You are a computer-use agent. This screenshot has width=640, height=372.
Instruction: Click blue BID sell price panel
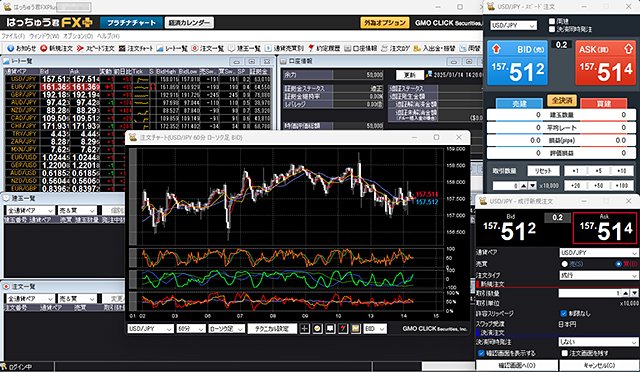click(517, 63)
